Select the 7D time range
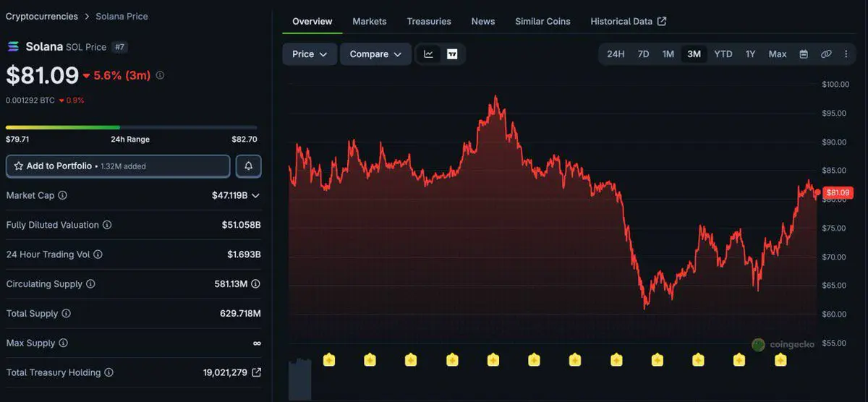 click(643, 54)
